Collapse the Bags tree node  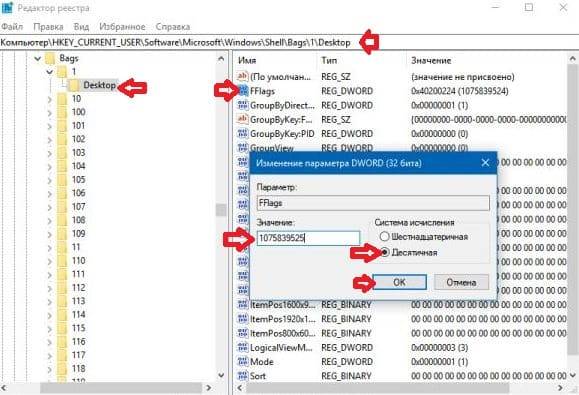click(37, 58)
